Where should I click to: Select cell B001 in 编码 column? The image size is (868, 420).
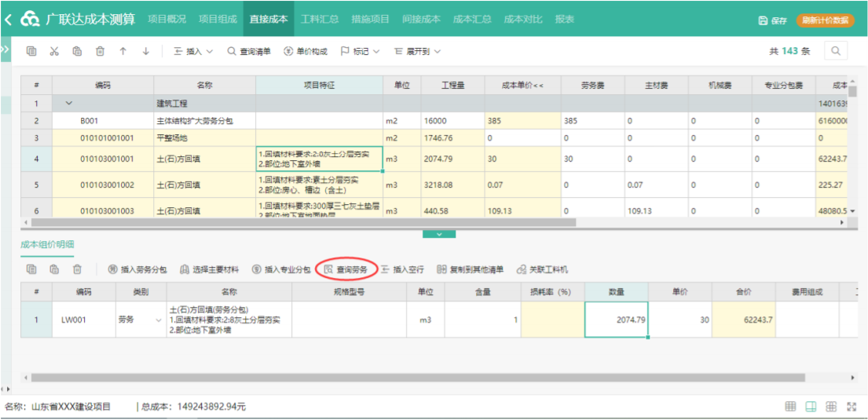103,121
